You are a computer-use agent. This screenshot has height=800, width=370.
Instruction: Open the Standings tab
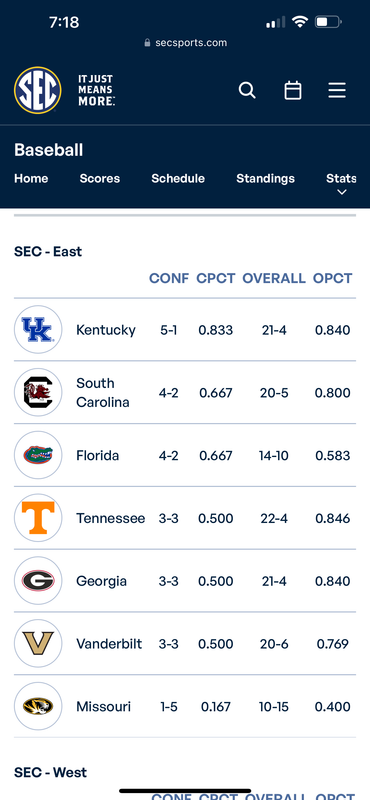pyautogui.click(x=265, y=179)
